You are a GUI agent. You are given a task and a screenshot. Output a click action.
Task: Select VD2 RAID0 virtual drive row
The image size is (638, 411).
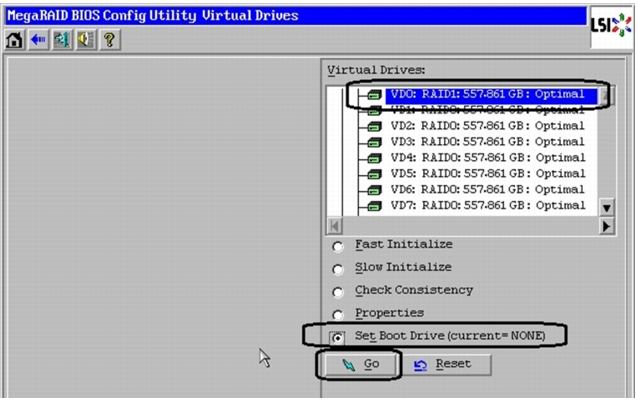tap(487, 126)
